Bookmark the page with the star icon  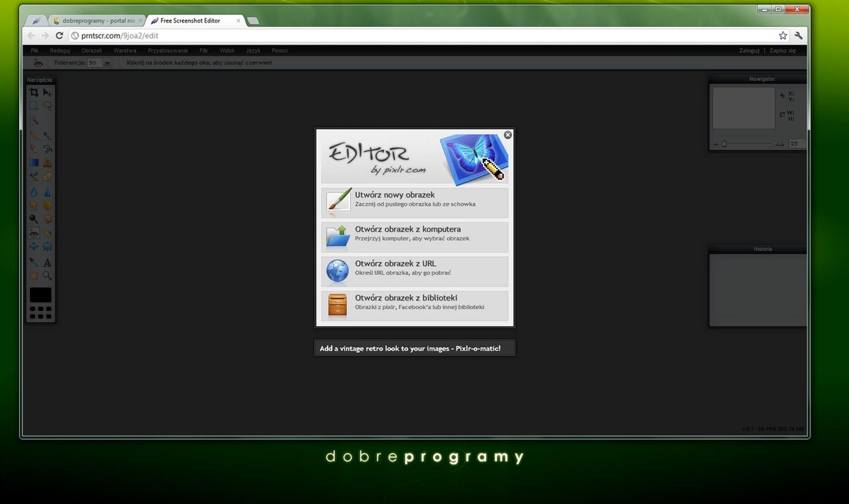783,36
